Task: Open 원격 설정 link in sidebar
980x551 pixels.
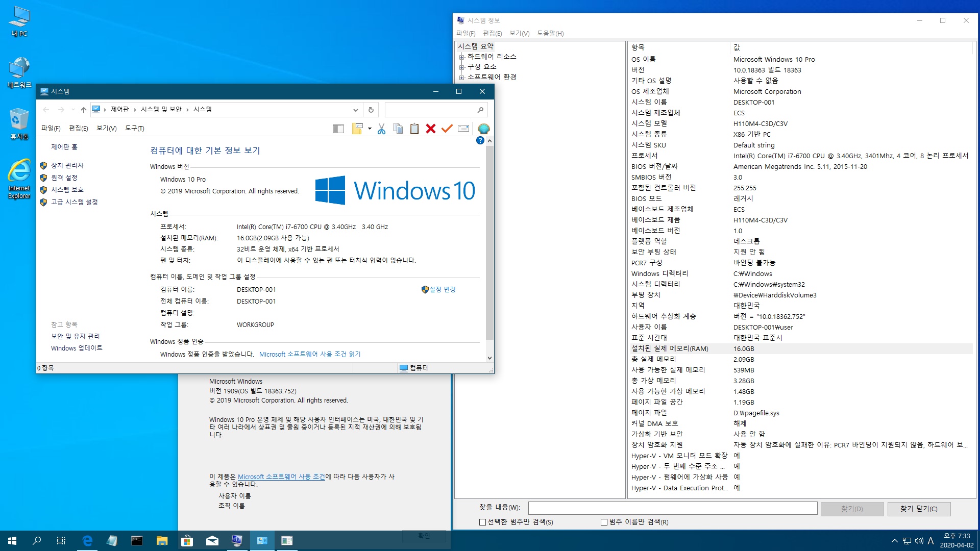Action: (x=64, y=178)
